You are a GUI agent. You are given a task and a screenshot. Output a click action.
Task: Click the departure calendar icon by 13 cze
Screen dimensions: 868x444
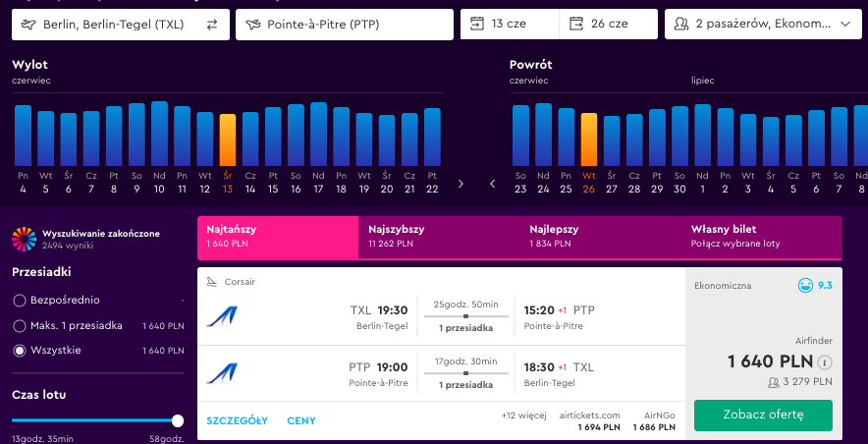476,24
